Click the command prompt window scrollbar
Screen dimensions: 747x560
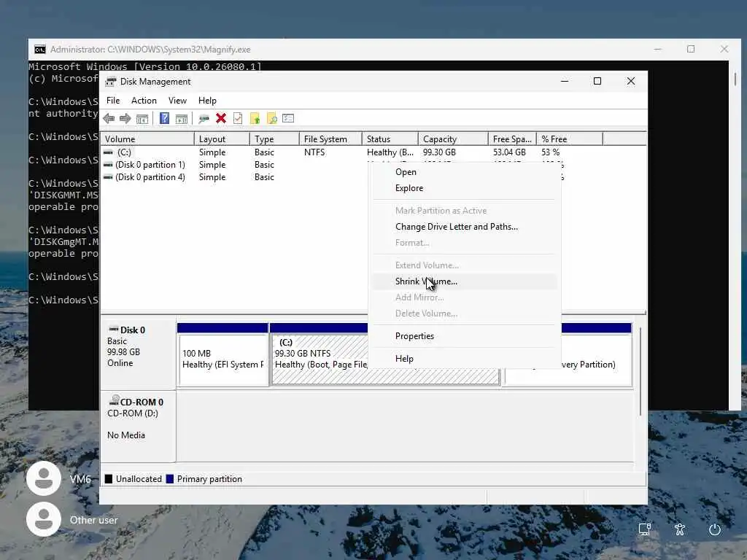click(735, 79)
